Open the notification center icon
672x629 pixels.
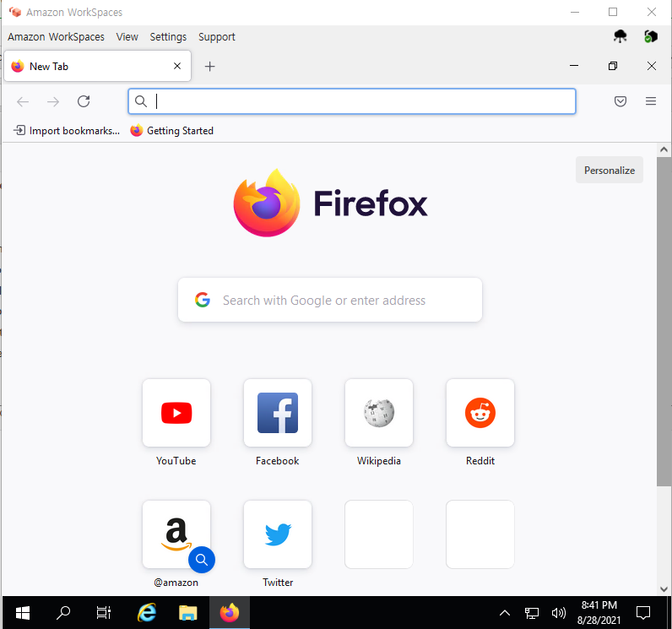642,613
